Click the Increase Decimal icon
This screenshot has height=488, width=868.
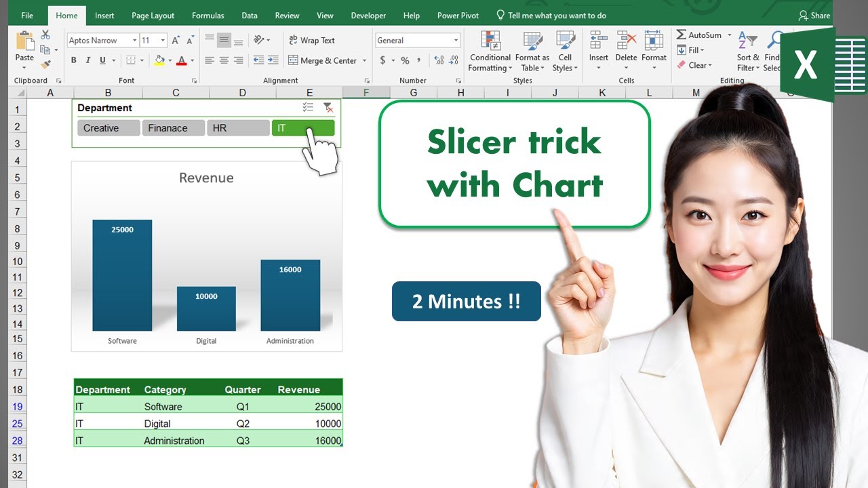439,60
